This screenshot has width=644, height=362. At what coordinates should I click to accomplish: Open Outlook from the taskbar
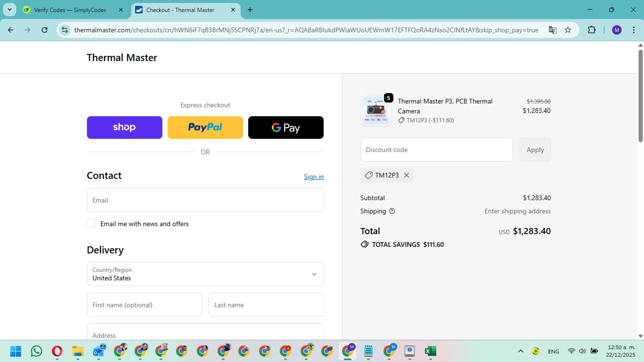tap(99, 351)
